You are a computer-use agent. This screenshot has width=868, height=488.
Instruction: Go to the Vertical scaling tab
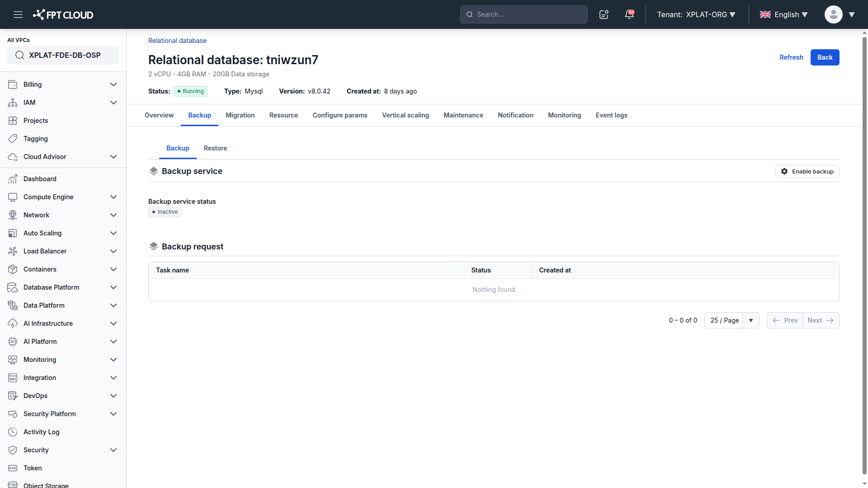point(406,115)
